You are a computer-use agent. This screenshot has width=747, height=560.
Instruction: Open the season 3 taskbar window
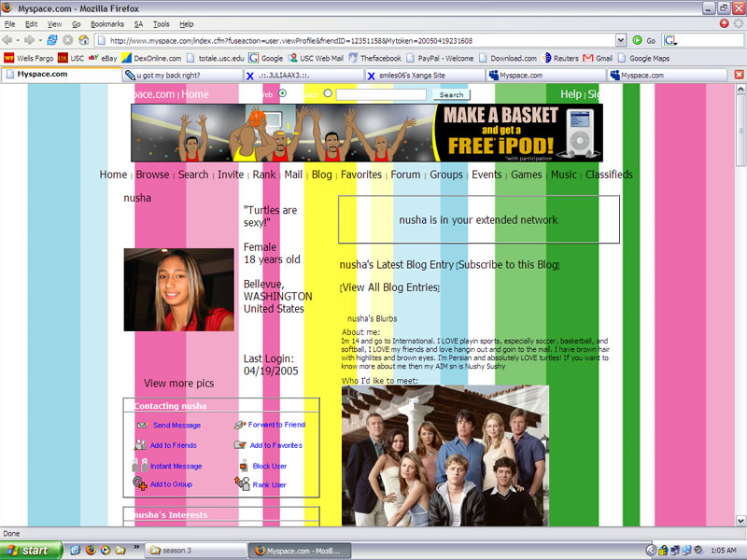[x=195, y=551]
